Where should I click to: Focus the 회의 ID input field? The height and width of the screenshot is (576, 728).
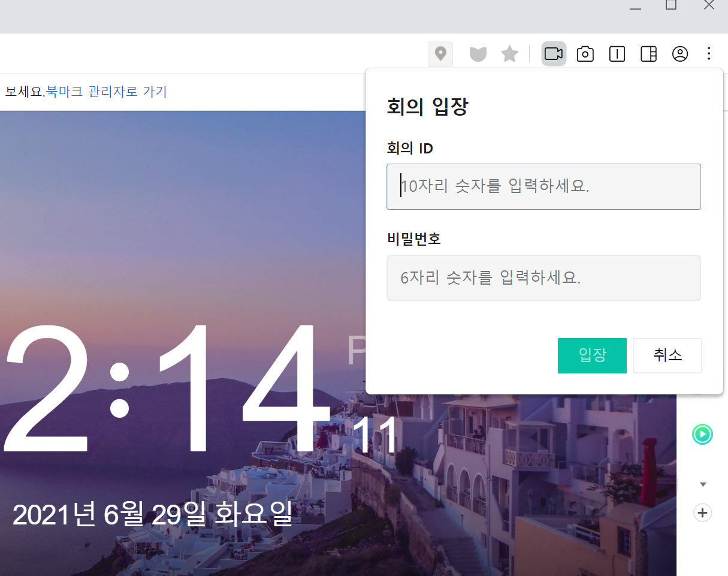543,186
